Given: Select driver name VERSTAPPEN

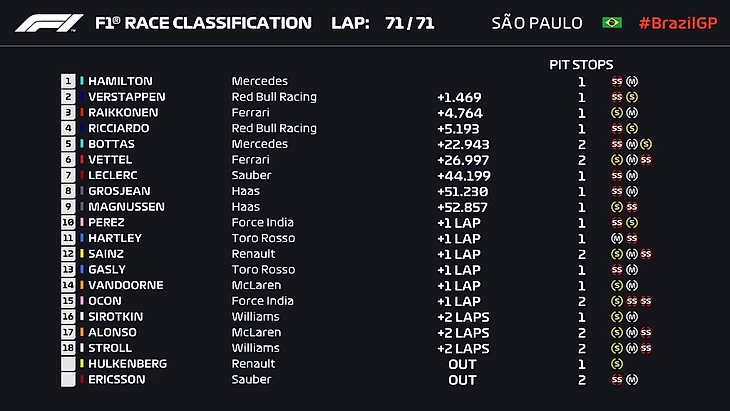Looking at the screenshot, I should point(127,97).
